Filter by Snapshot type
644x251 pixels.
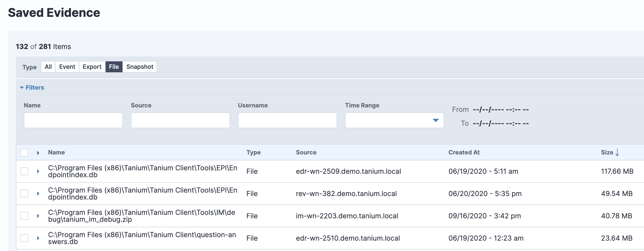pyautogui.click(x=140, y=67)
